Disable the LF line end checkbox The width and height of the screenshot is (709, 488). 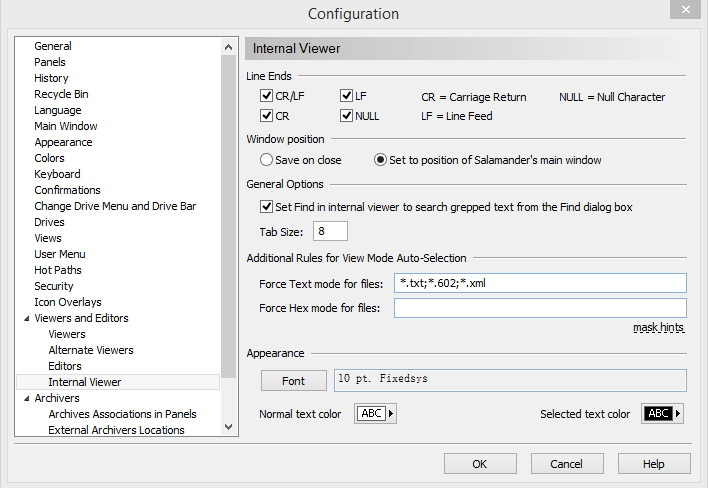[x=347, y=97]
